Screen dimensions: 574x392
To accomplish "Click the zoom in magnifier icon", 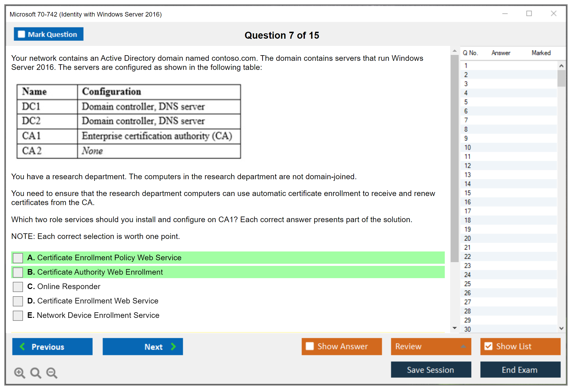I will pos(19,373).
